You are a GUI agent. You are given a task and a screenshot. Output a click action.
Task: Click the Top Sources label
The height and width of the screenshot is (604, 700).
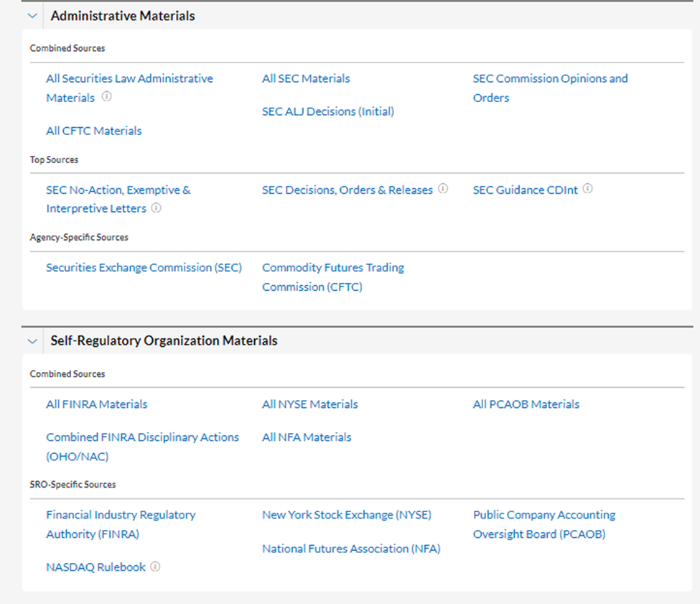tap(54, 160)
